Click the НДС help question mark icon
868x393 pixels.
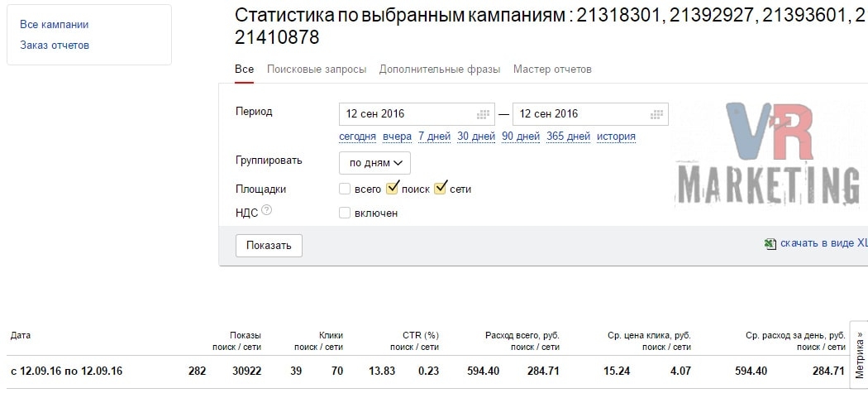(x=266, y=211)
